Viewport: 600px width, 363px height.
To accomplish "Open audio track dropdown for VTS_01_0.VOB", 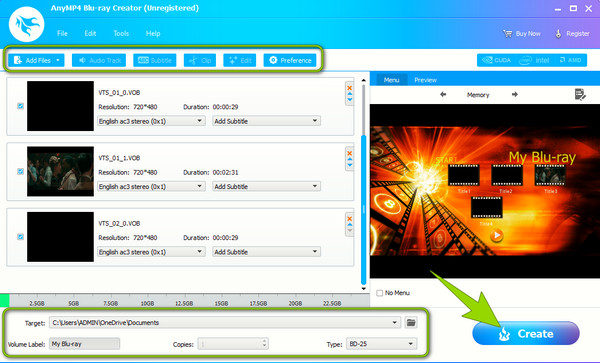I will (151, 121).
